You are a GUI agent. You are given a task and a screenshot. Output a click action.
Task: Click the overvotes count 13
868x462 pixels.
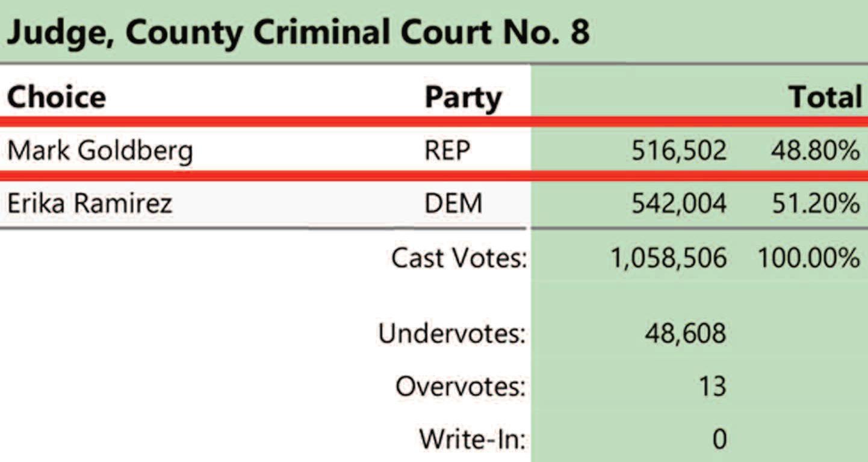[x=711, y=386]
